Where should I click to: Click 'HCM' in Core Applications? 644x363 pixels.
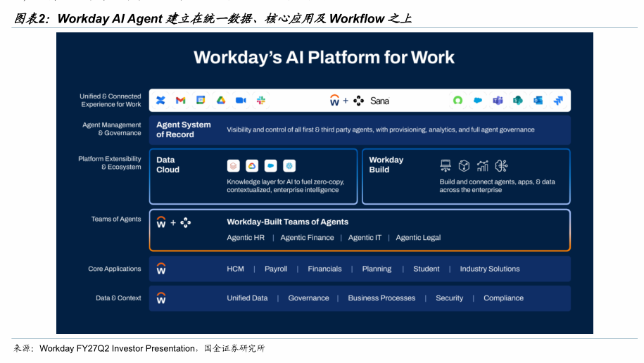click(235, 269)
